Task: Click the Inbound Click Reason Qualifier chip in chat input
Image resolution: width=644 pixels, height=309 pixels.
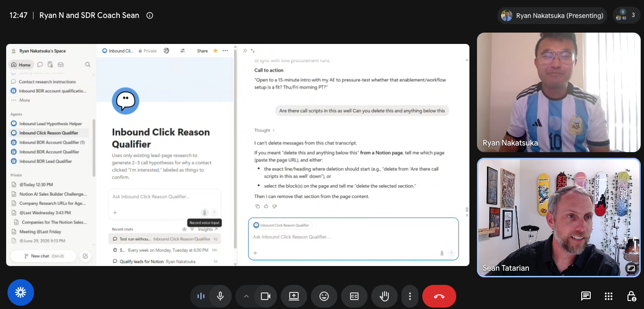Action: (x=282, y=225)
